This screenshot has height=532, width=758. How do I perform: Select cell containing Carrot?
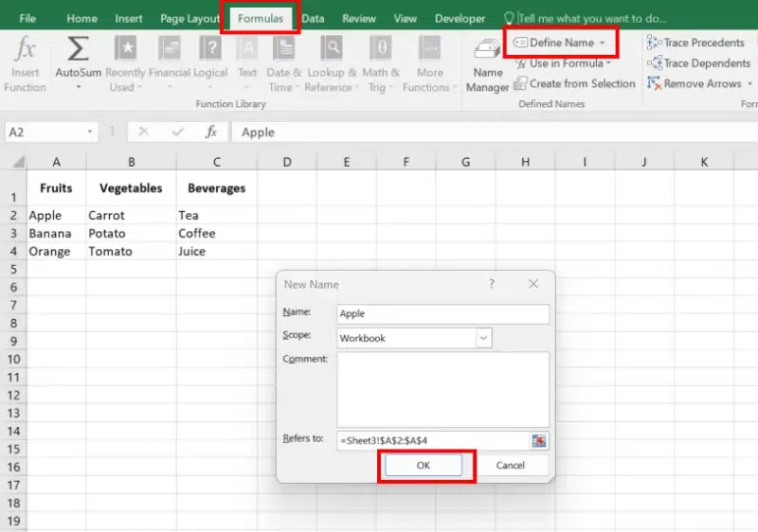click(x=131, y=215)
